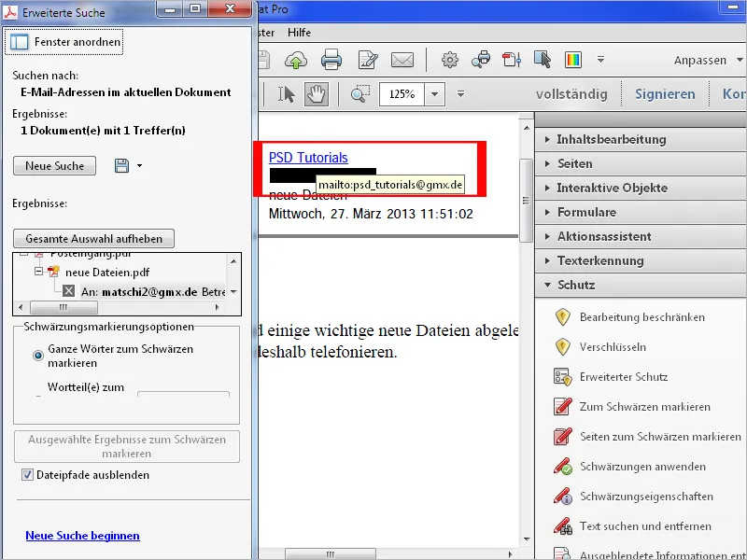This screenshot has width=747, height=560.
Task: Open the page navigation toolbar overflow arrow
Action: 460,94
